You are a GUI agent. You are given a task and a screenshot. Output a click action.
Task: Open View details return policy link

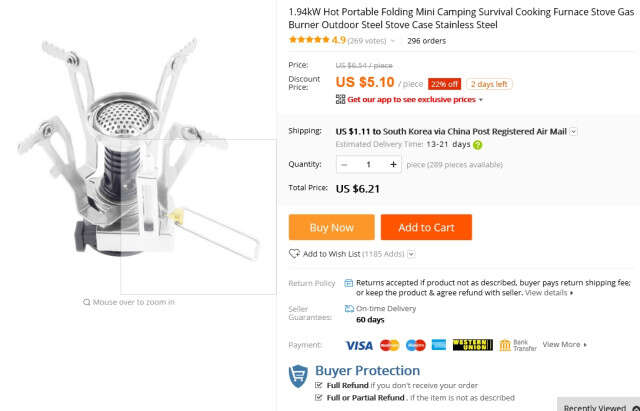[549, 293]
